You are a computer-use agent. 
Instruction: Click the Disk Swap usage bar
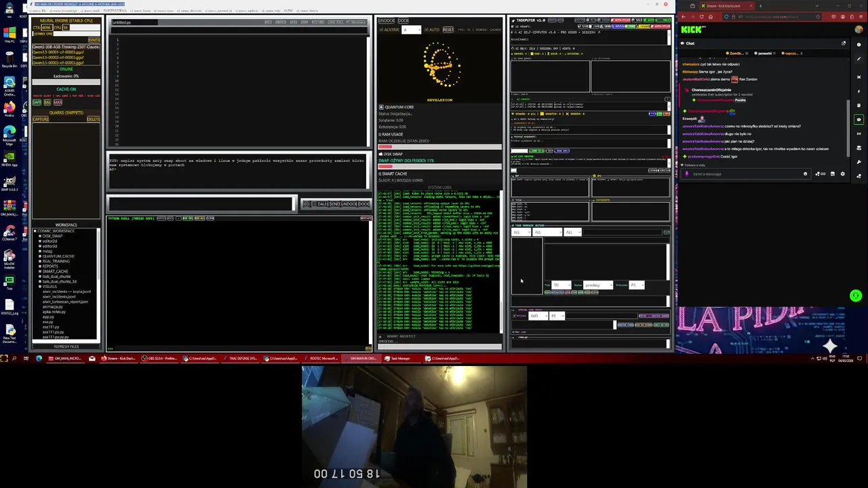(x=440, y=166)
